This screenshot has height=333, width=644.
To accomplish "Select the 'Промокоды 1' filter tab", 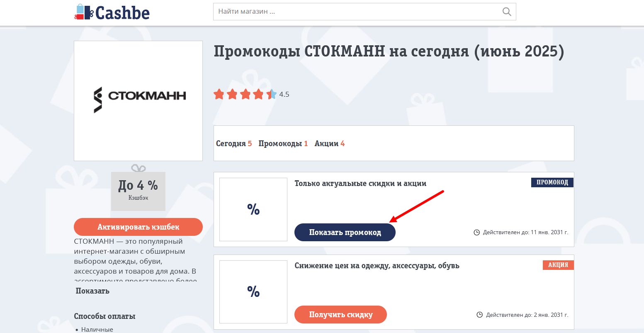I will tap(283, 144).
